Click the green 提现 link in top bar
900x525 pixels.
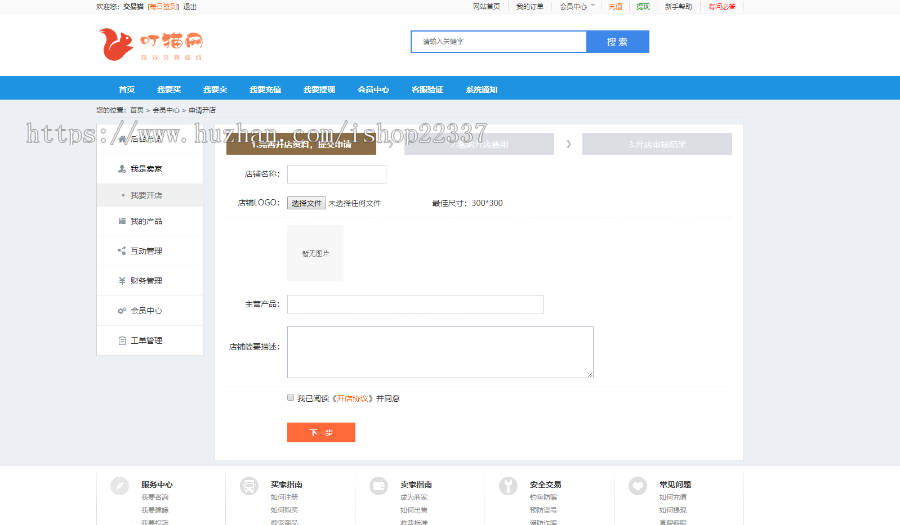tap(643, 6)
